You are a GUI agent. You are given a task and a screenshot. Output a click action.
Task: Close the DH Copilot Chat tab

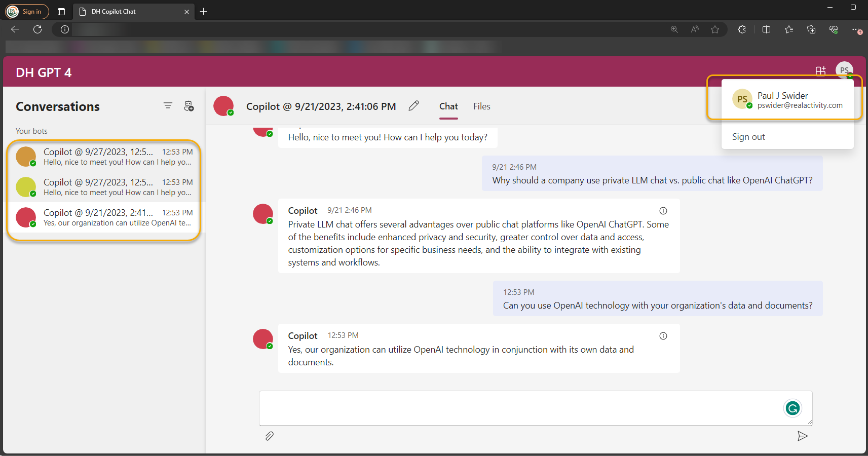point(186,12)
